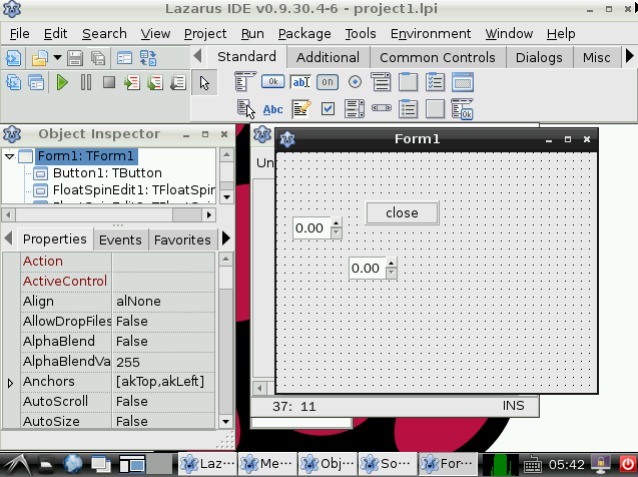Click the component tree horizontal scrollbar thumb
This screenshot has height=477, width=638.
point(187,214)
